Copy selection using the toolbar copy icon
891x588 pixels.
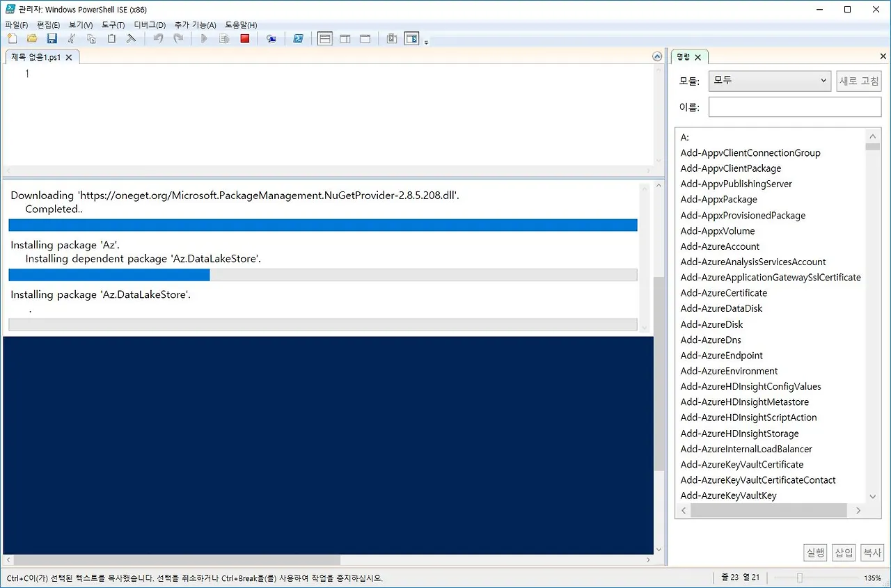[x=91, y=39]
